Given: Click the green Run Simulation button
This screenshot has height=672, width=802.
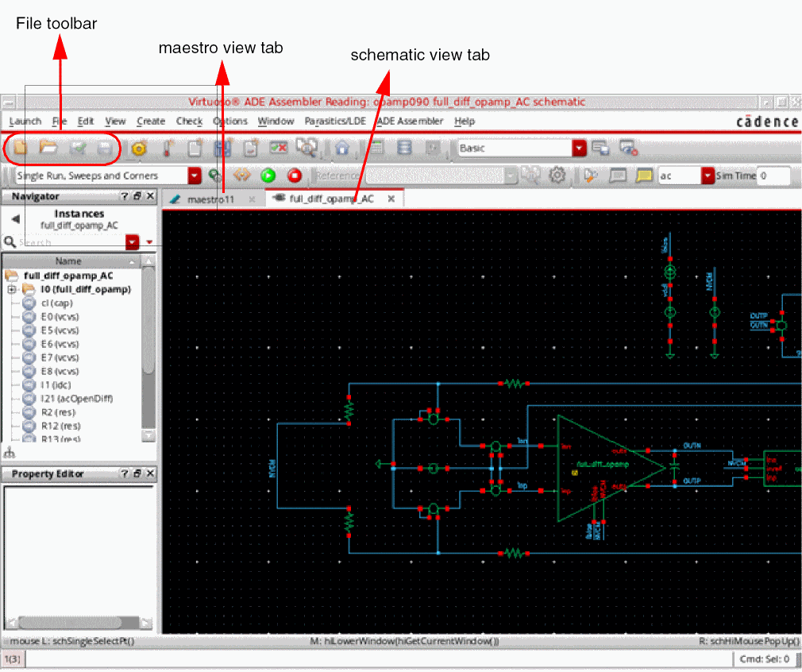Looking at the screenshot, I should 268,176.
